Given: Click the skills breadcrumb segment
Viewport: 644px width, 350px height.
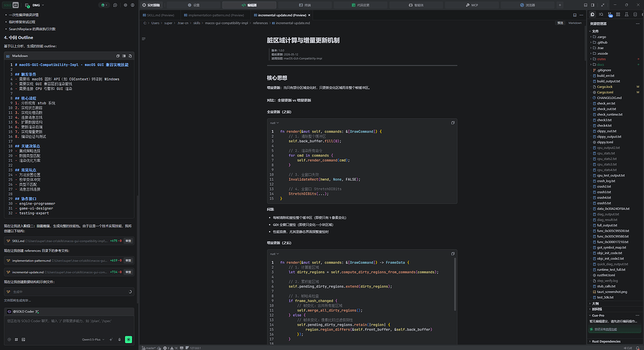Looking at the screenshot, I should [x=197, y=23].
